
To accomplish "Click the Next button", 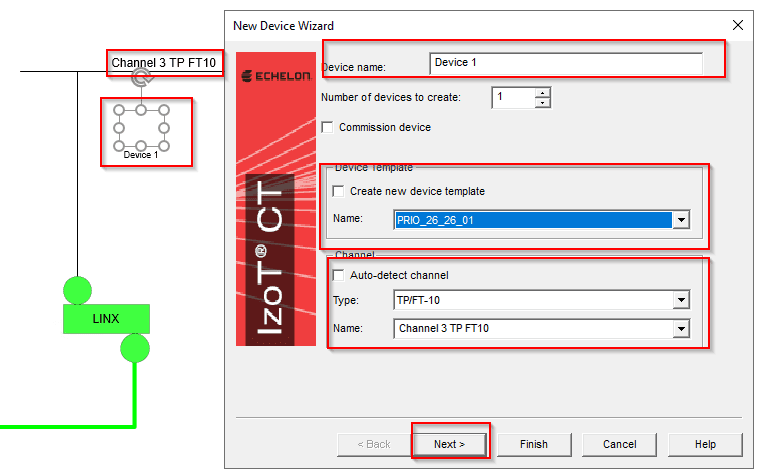I will coord(450,444).
